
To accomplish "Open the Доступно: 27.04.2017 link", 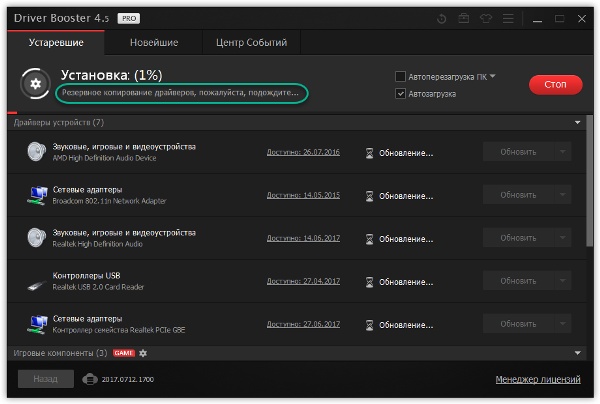I will (303, 281).
